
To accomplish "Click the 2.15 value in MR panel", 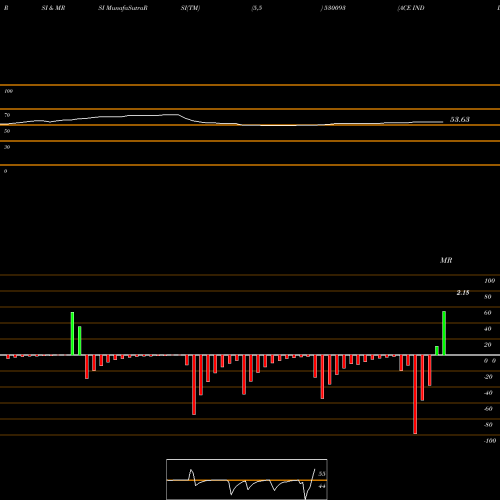I will tap(463, 293).
